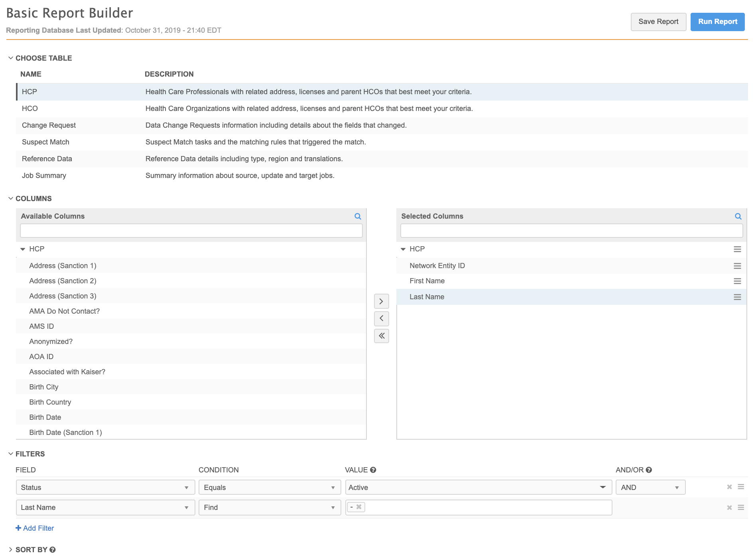Collapse the CHOOSE TABLE section
Image resolution: width=756 pixels, height=557 pixels.
[11, 58]
